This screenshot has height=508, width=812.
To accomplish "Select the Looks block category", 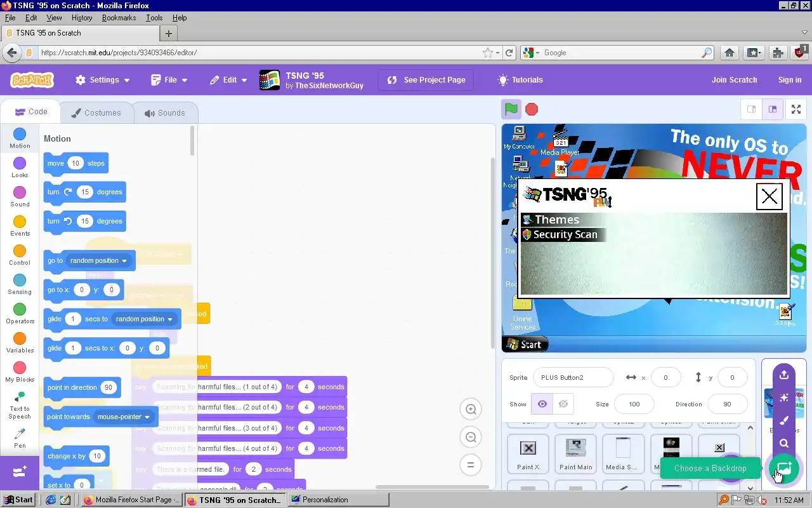I will click(x=20, y=167).
